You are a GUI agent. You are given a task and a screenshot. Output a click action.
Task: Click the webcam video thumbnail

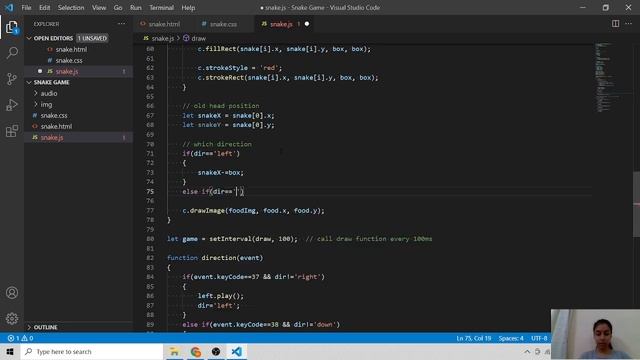point(595,334)
